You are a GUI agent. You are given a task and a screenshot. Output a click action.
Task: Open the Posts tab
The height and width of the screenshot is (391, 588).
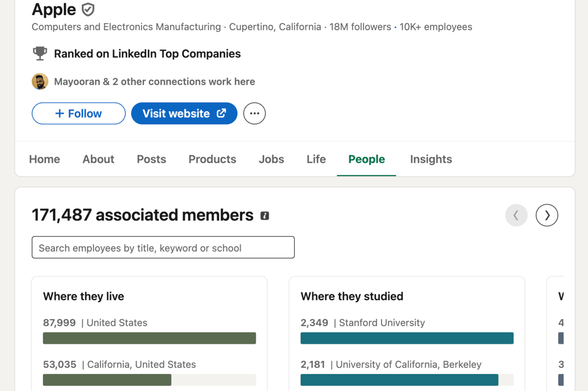pos(152,159)
